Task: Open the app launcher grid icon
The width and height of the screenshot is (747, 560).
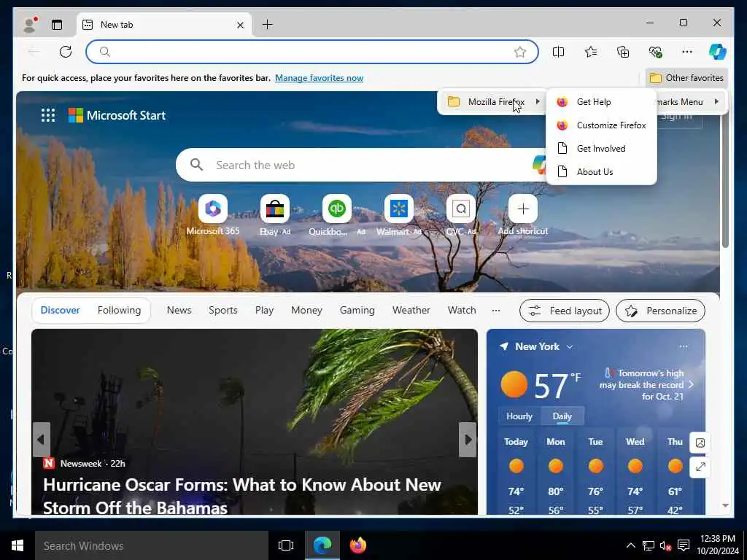Action: (x=48, y=115)
